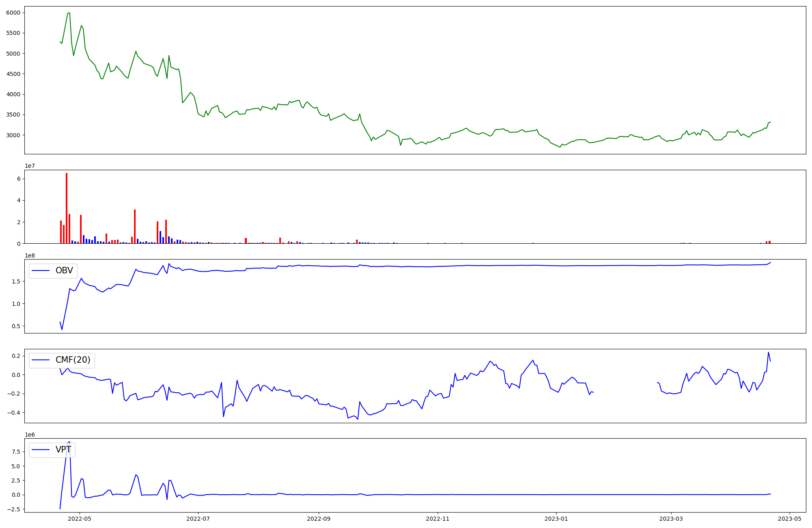Click the 2023-05 date tick label

pos(790,519)
